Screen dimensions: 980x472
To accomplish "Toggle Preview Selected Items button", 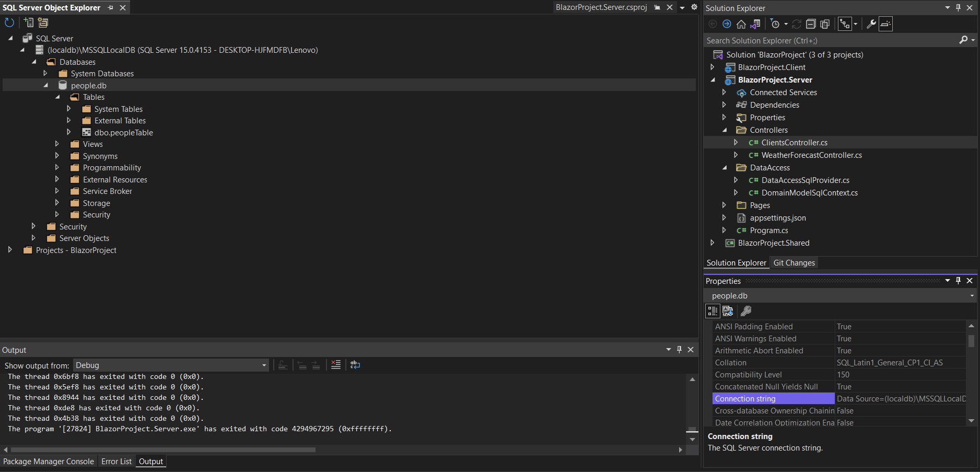I will 885,24.
